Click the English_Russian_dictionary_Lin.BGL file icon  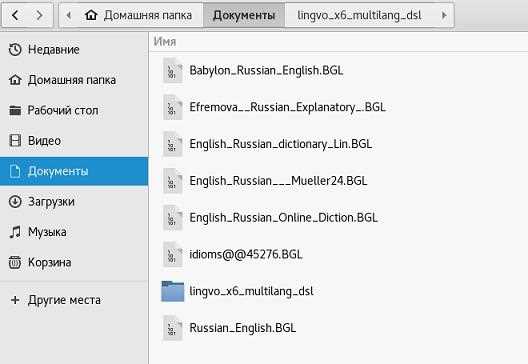pos(173,144)
